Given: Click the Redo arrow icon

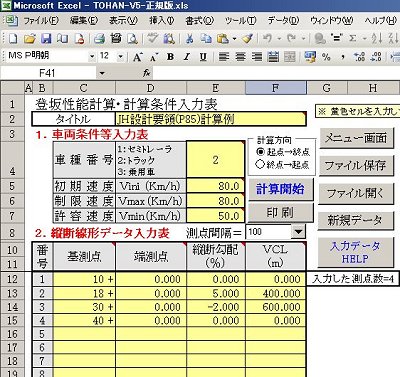Looking at the screenshot, I should click(x=291, y=39).
